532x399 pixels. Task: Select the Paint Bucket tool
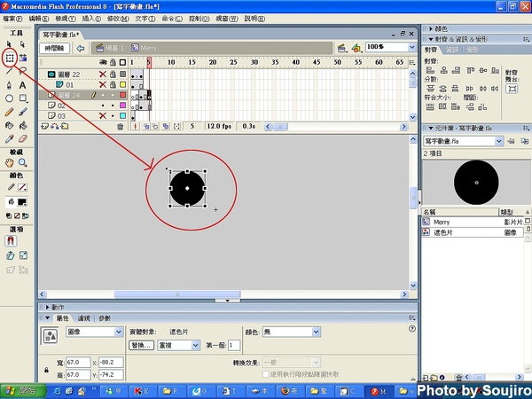click(23, 126)
